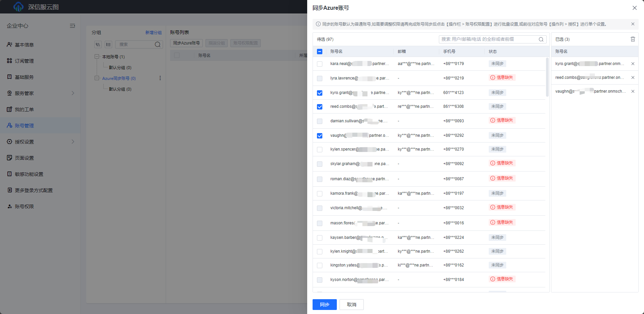This screenshot has height=314, width=644.
Task: Click the search magnifier icon in candidate list
Action: (541, 39)
